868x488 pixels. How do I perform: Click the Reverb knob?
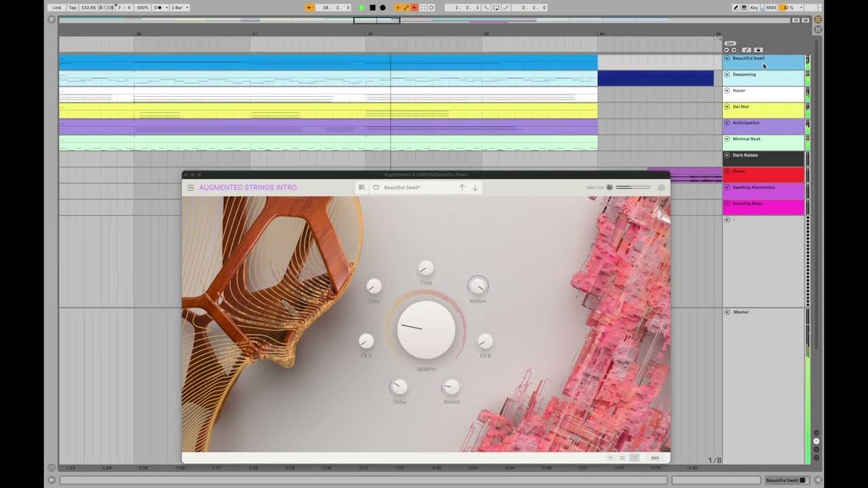point(451,387)
